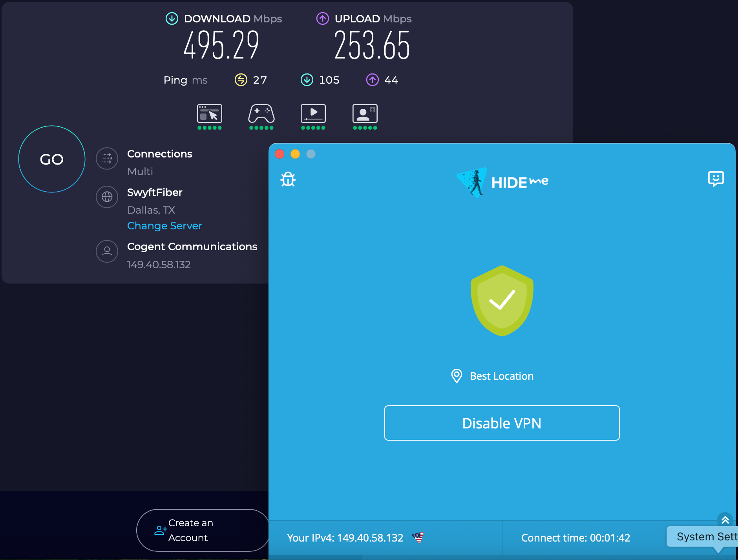
Task: Select Best Location in hide.me
Action: (x=493, y=376)
